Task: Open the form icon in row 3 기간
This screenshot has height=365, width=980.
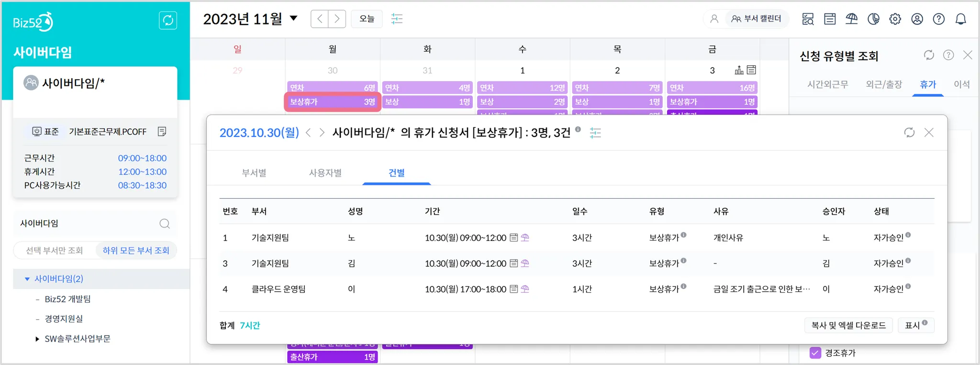Action: point(514,263)
